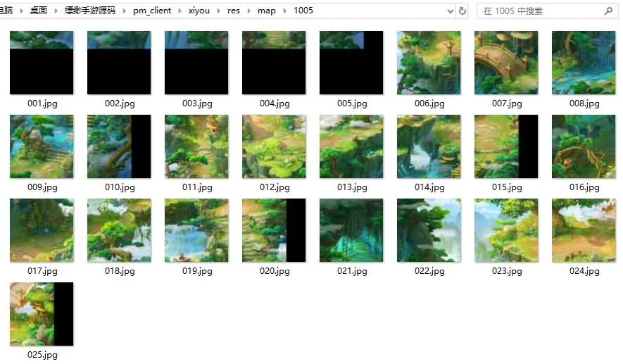This screenshot has height=364, width=623.
Task: Pick the 014.jpg thumbnail
Action: pos(429,146)
